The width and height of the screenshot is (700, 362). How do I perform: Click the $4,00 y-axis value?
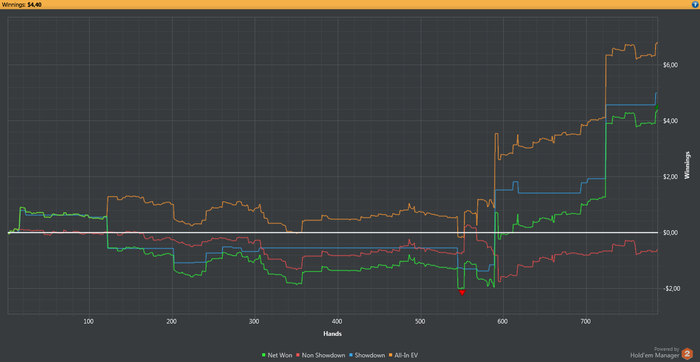tap(671, 121)
